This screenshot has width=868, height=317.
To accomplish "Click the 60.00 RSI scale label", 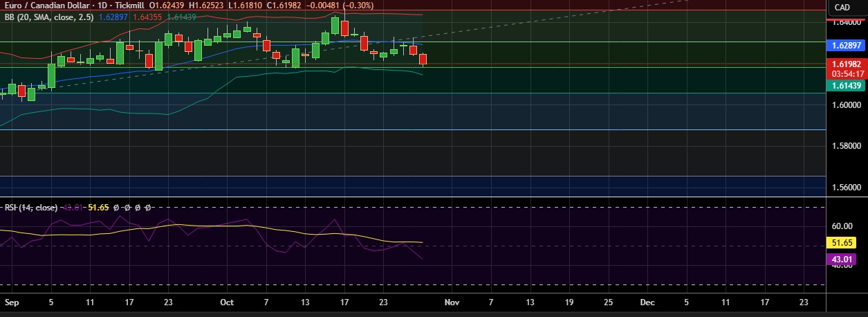I will click(x=841, y=226).
